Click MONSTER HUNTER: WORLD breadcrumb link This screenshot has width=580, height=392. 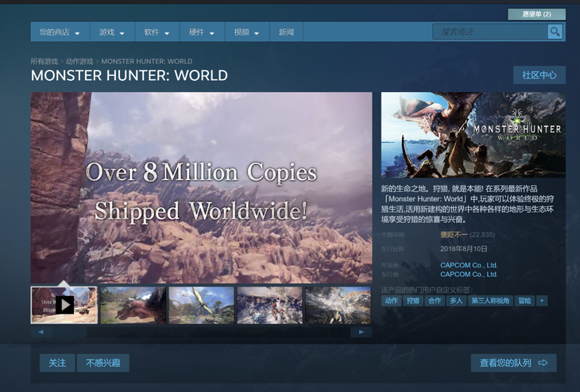(x=147, y=61)
